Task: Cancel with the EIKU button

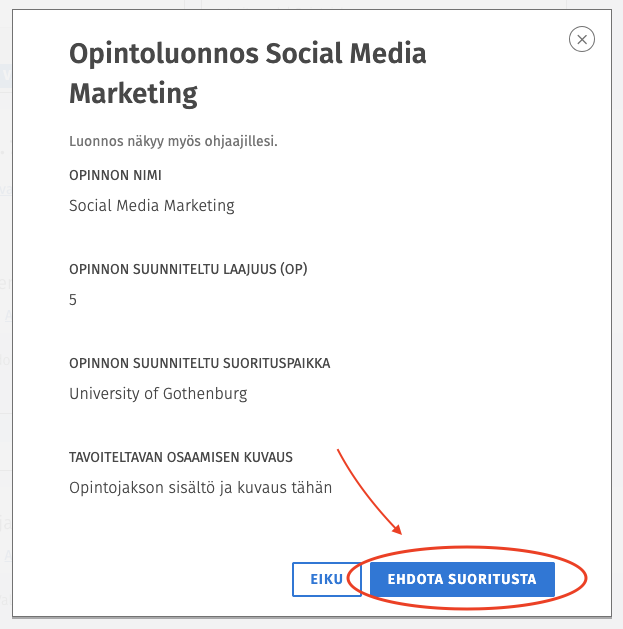Action: click(x=327, y=579)
